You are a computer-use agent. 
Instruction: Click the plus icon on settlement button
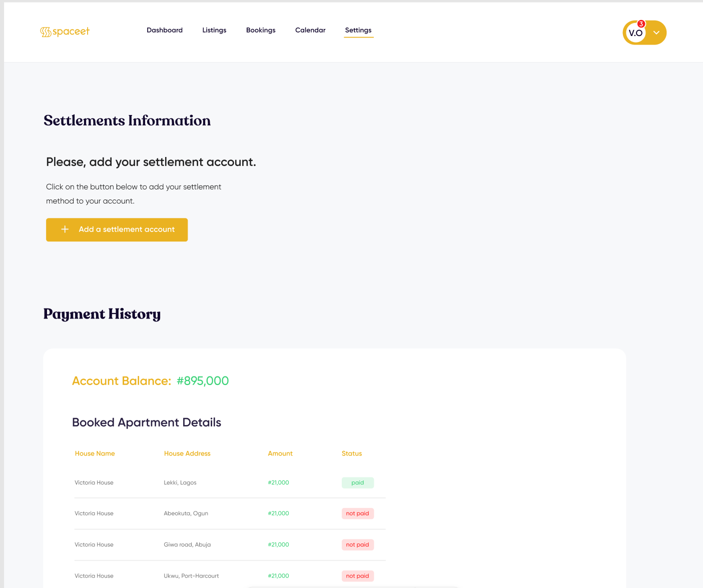coord(65,229)
